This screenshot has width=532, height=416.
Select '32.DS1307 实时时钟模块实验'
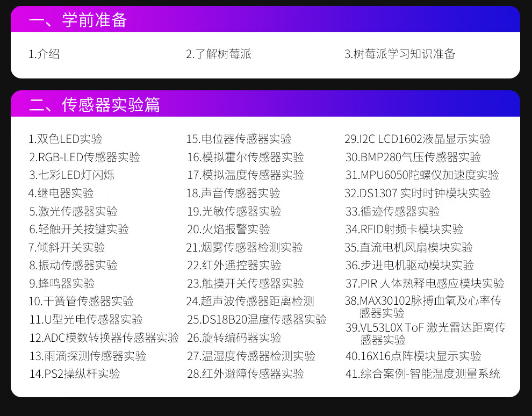[x=418, y=193]
